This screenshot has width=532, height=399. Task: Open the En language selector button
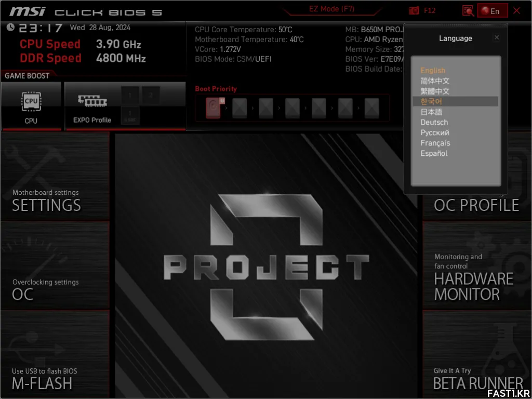coord(493,11)
